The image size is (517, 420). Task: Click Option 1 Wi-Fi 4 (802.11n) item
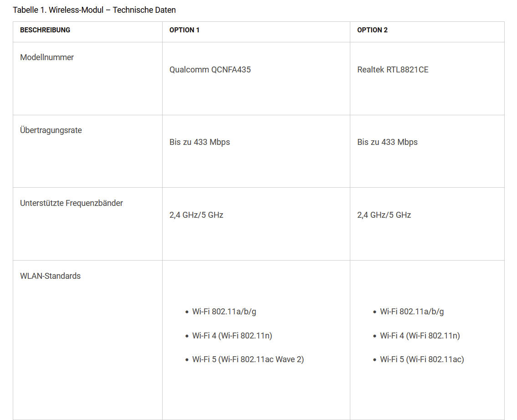pos(232,336)
